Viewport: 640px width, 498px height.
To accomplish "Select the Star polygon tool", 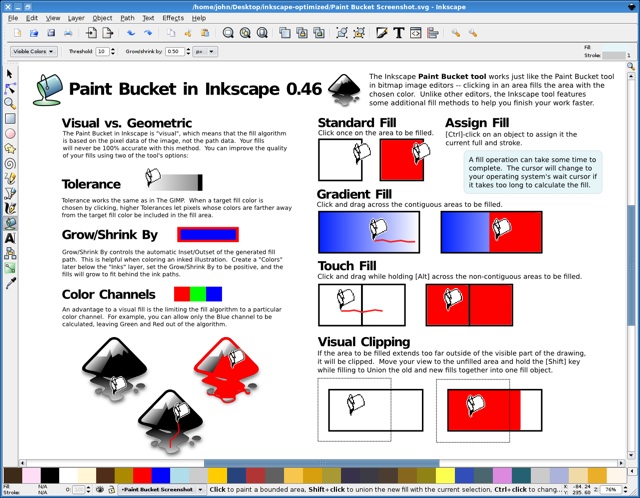I will 10,148.
